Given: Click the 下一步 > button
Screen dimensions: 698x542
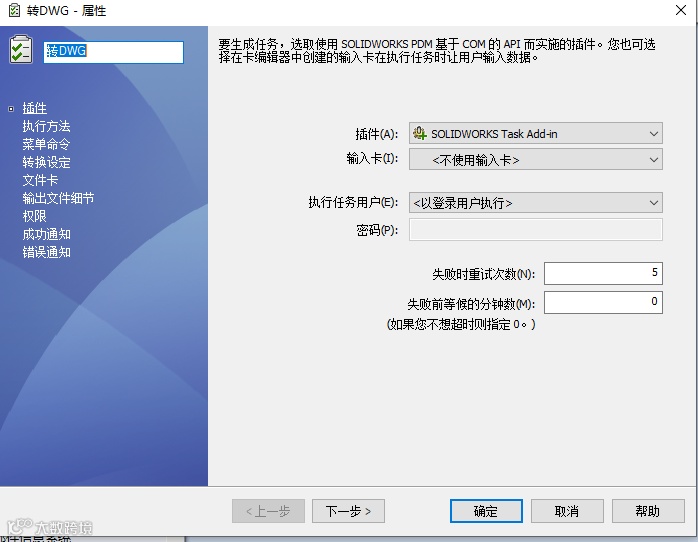Looking at the screenshot, I should [x=348, y=511].
